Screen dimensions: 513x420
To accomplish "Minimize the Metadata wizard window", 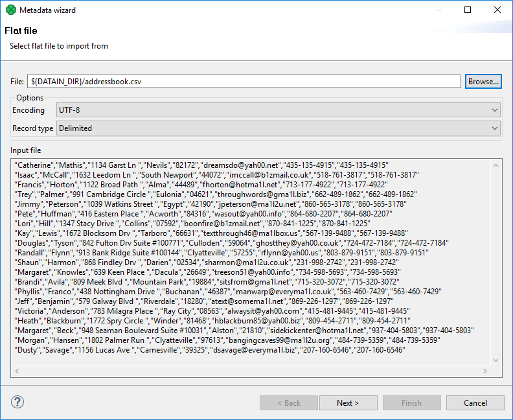I will click(437, 10).
